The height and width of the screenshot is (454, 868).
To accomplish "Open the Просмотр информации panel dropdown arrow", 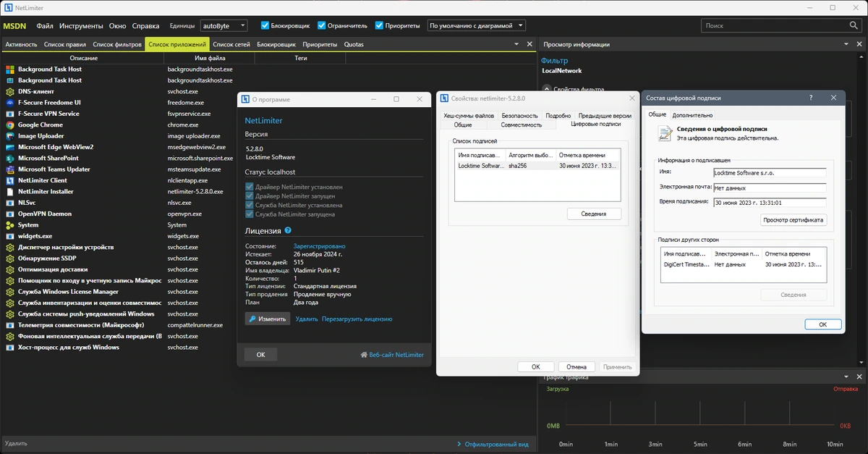I will (847, 44).
